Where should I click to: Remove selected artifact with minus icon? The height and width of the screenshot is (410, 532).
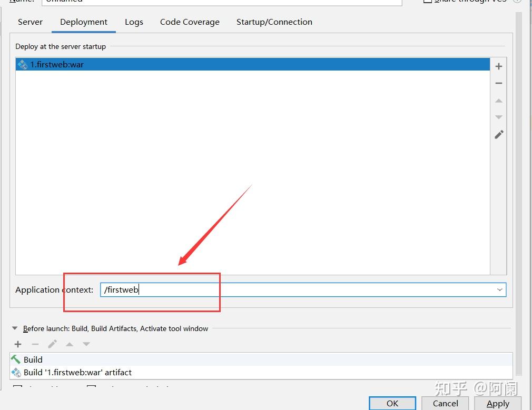click(x=498, y=83)
